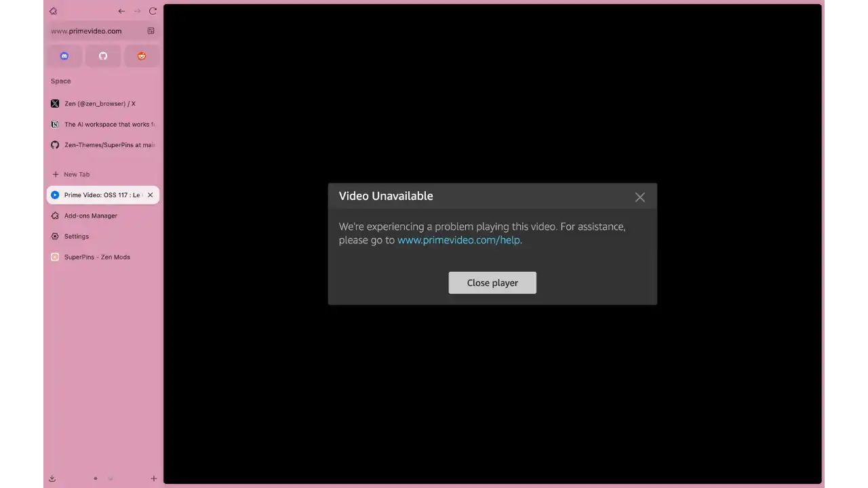This screenshot has height=488, width=868.
Task: Open a New Tab from the sidebar
Action: [70, 174]
